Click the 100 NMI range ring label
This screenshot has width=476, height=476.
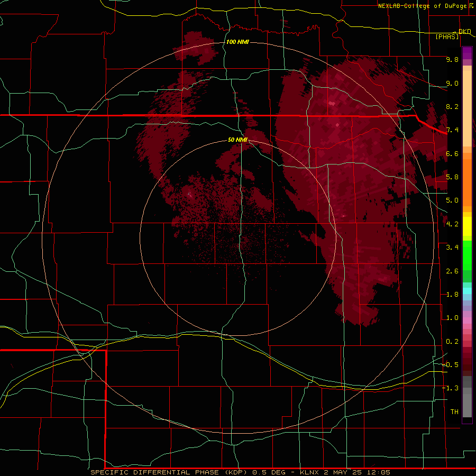tap(237, 42)
